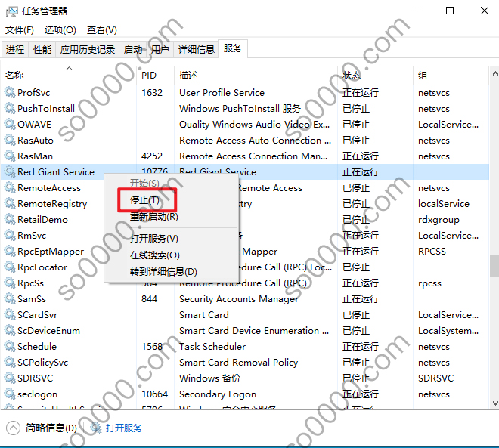Choose 在线搜索(O) in the context menu
Screen dimensions: 499x448
point(155,255)
